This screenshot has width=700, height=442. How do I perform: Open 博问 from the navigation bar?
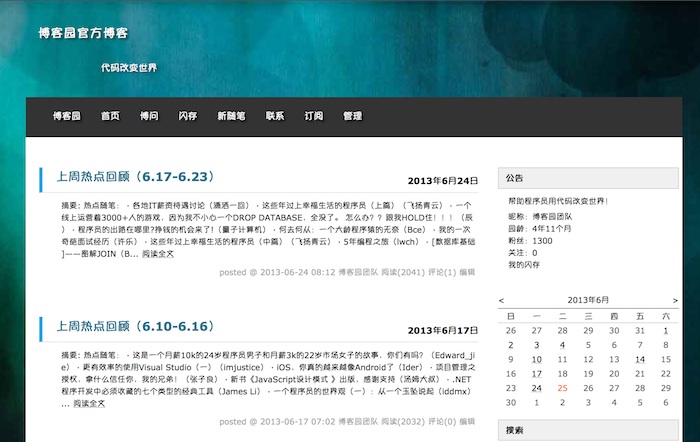tap(149, 116)
